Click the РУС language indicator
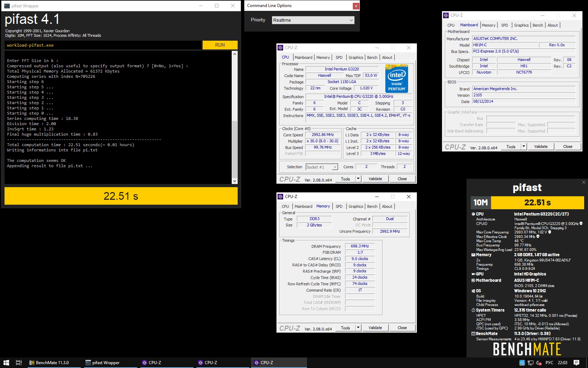This screenshot has height=368, width=588. 549,363
